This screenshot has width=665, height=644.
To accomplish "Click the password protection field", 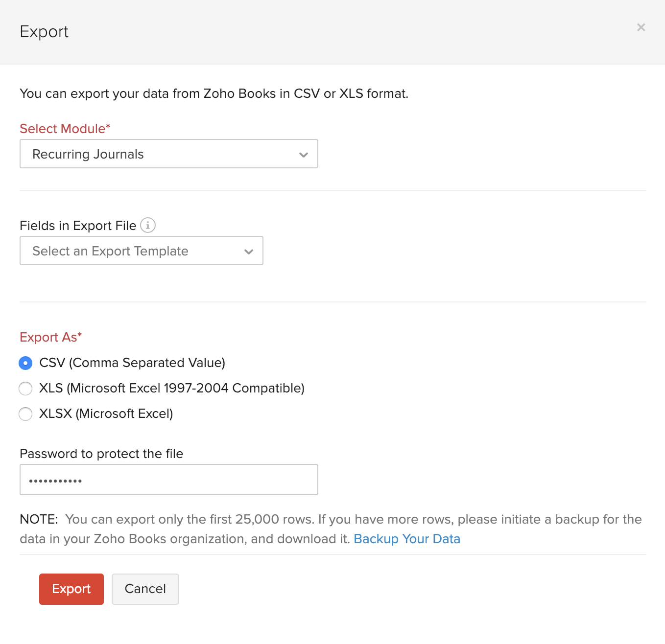I will coord(169,480).
